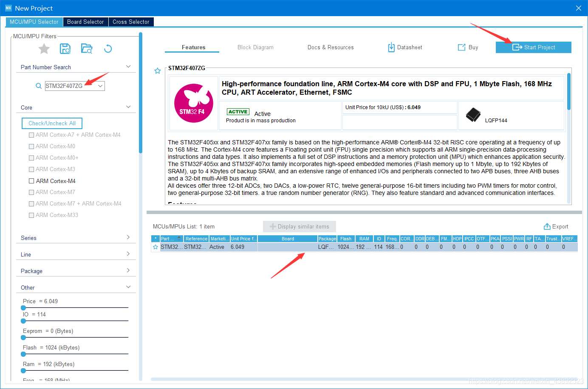Click the ACTIVE status badge

pos(238,112)
